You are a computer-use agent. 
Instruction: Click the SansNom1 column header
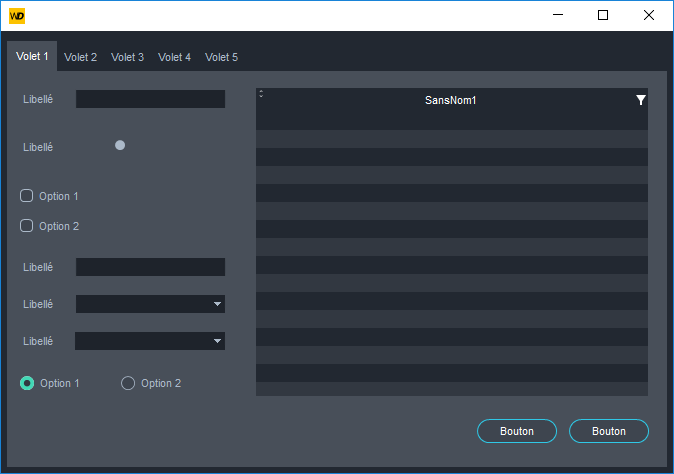[x=450, y=100]
